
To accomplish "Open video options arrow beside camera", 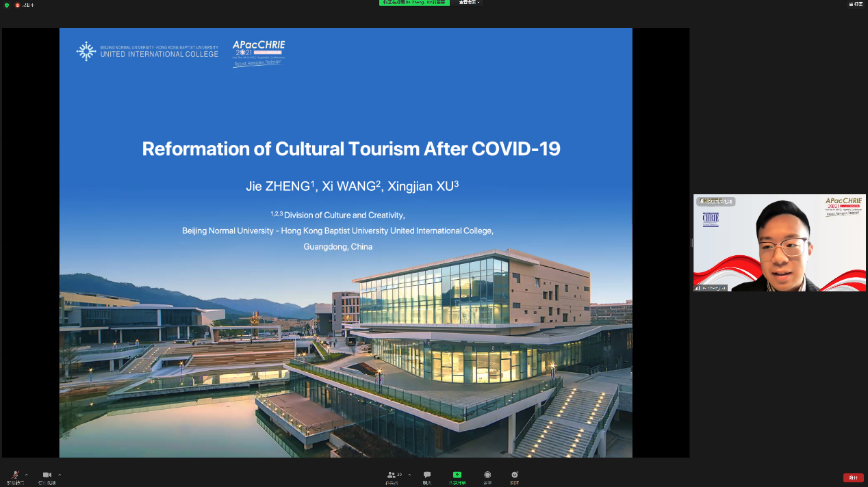I will click(x=60, y=475).
